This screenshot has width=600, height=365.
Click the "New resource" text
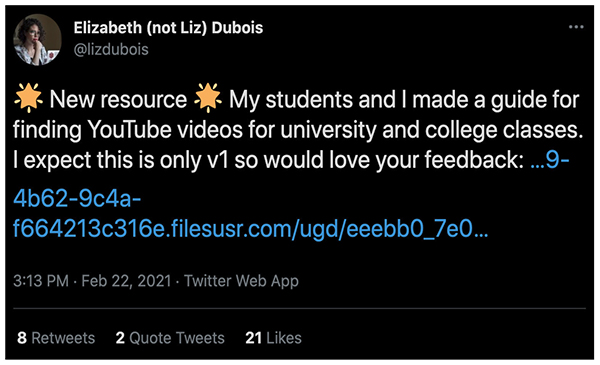pyautogui.click(x=118, y=99)
